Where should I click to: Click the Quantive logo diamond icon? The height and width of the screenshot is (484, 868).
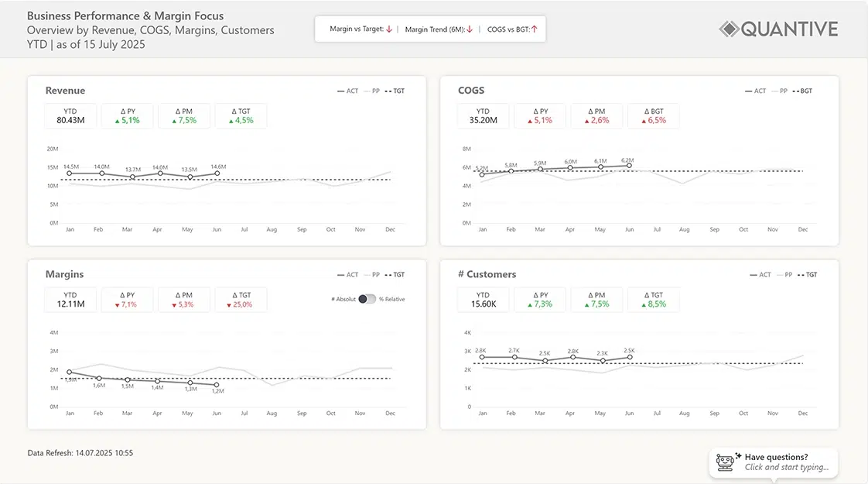pyautogui.click(x=729, y=29)
